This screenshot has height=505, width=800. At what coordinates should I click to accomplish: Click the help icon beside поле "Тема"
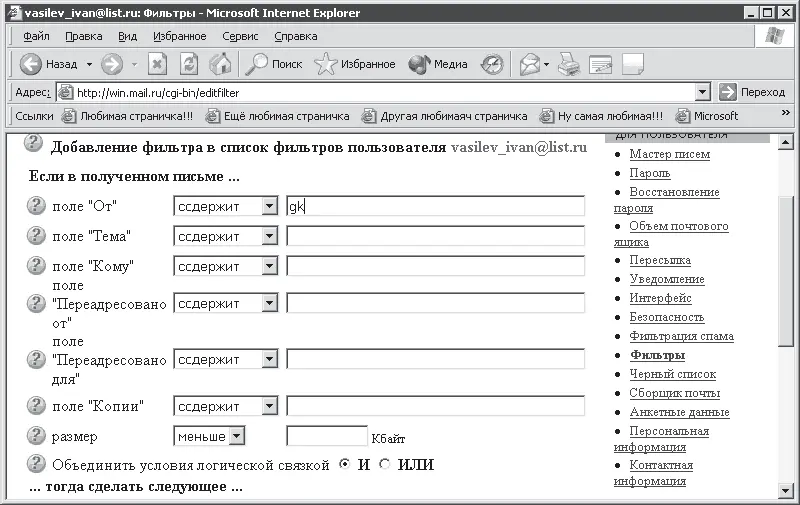tap(36, 236)
